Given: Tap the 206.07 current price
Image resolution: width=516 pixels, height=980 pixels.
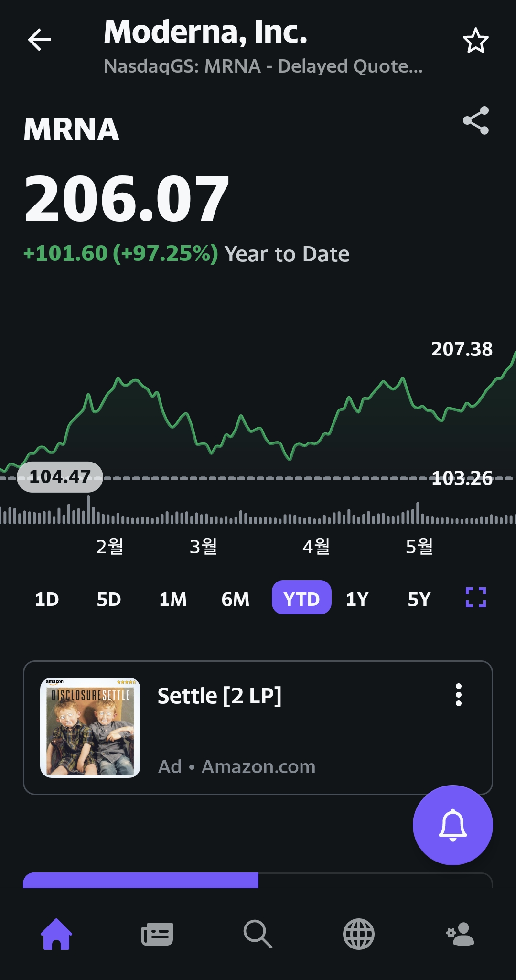Looking at the screenshot, I should click(127, 199).
